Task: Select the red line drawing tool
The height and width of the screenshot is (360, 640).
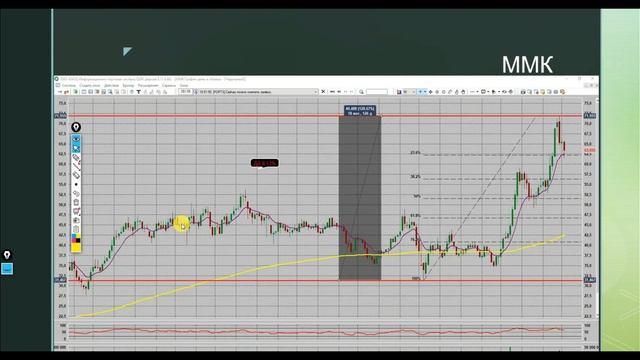Action: tap(76, 166)
